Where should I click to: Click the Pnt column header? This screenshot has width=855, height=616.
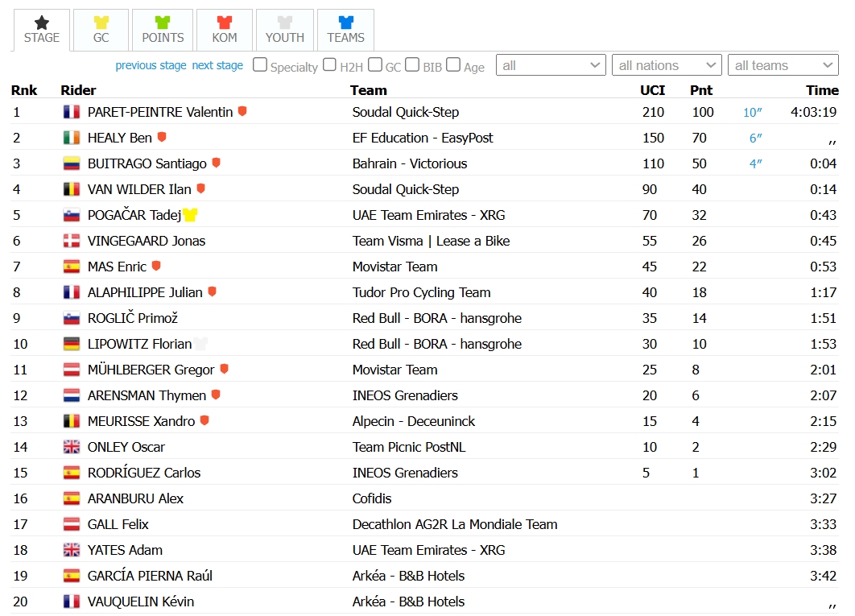point(701,90)
